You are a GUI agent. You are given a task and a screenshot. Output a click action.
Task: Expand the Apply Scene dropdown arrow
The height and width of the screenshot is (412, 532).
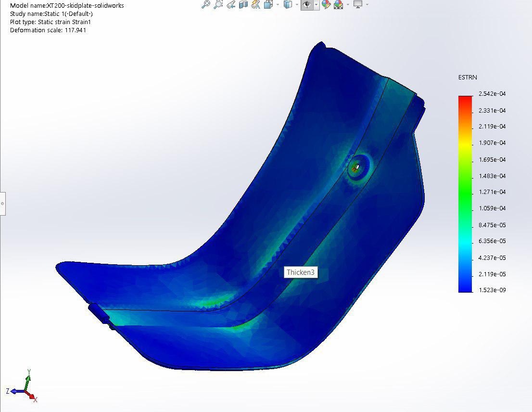348,4
